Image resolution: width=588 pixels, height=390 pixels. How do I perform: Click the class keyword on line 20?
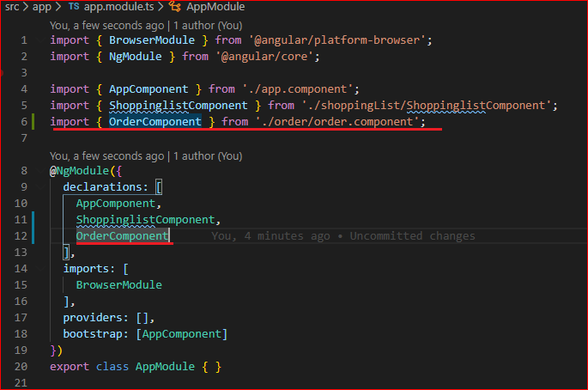(x=112, y=367)
